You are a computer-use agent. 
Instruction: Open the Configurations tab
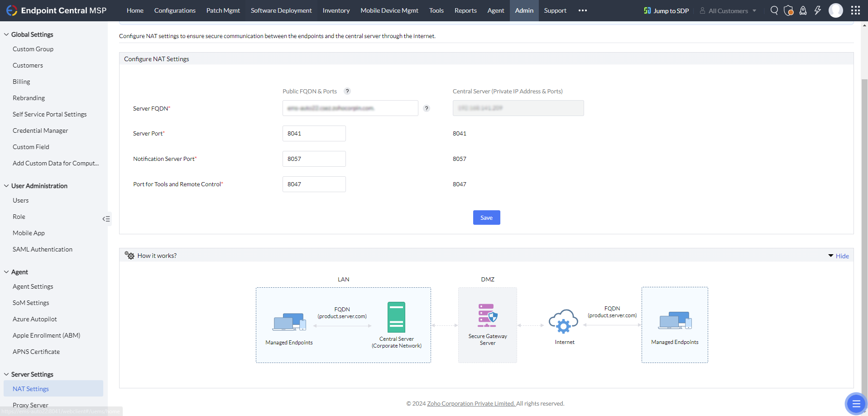click(175, 10)
